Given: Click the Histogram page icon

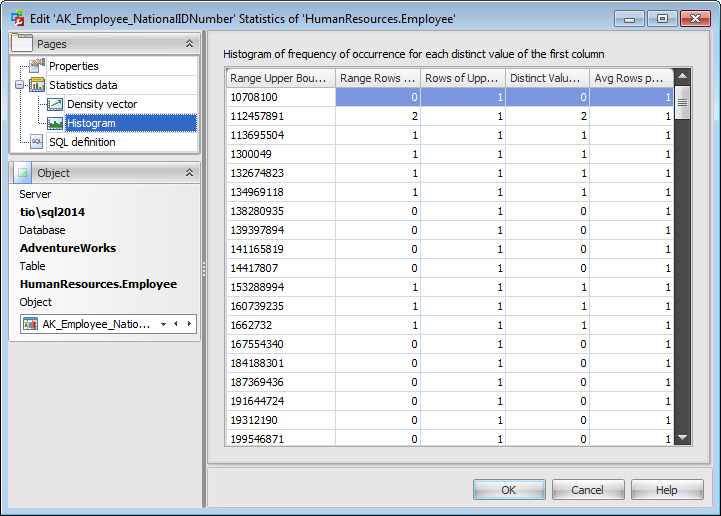Looking at the screenshot, I should [55, 123].
